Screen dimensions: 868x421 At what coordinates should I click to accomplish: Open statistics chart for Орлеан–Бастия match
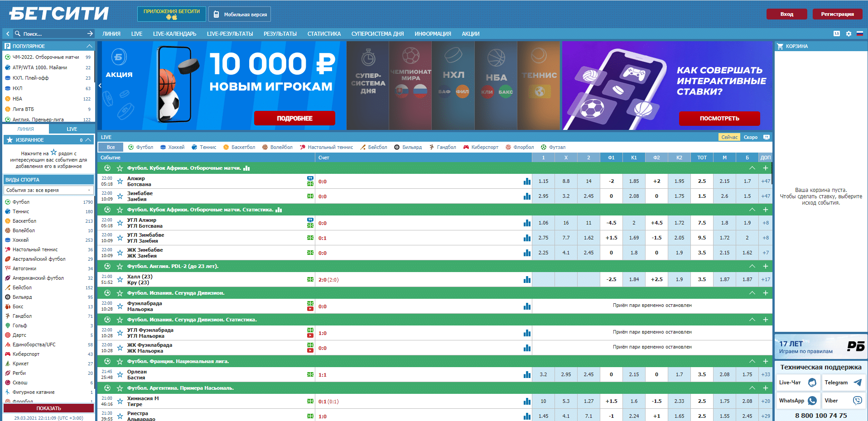coord(527,375)
